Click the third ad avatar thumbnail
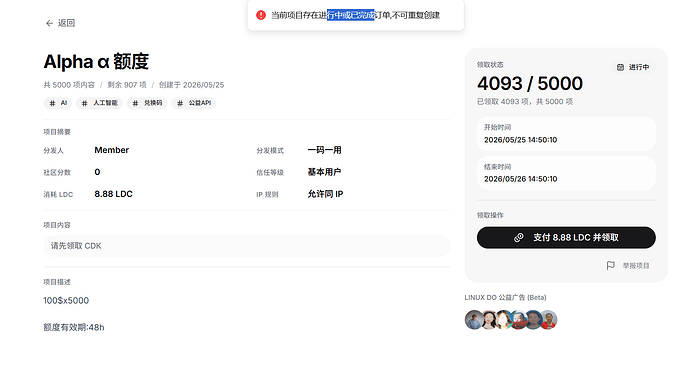The image size is (690, 379). click(503, 320)
